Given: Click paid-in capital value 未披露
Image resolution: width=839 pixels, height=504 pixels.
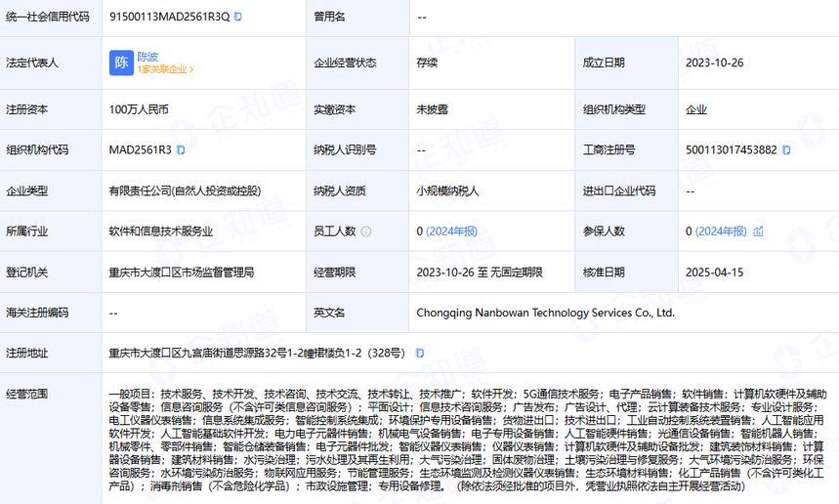Looking at the screenshot, I should point(432,109).
